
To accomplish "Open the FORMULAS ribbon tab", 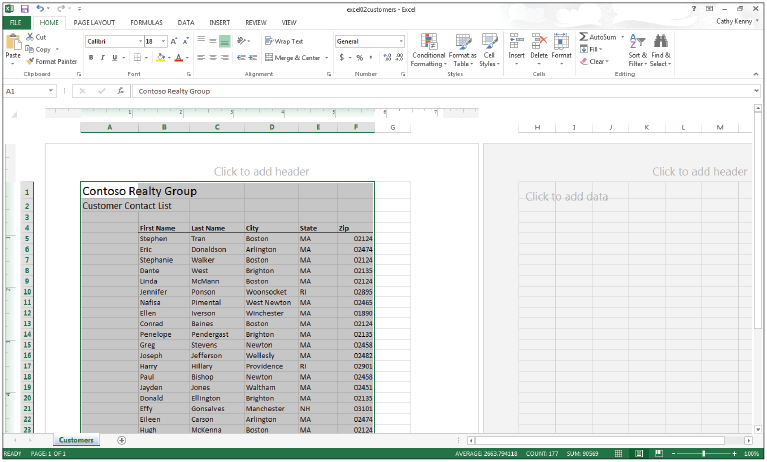I will point(146,21).
